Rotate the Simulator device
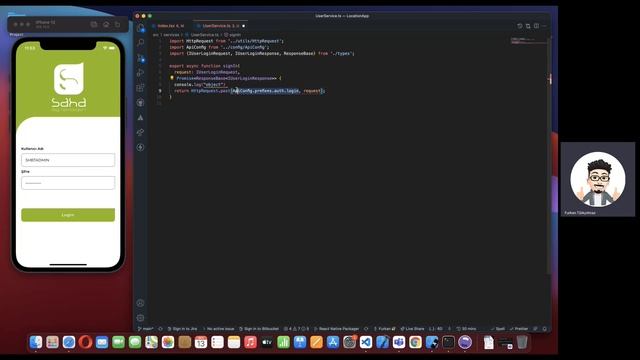640x360 pixels. click(118, 24)
